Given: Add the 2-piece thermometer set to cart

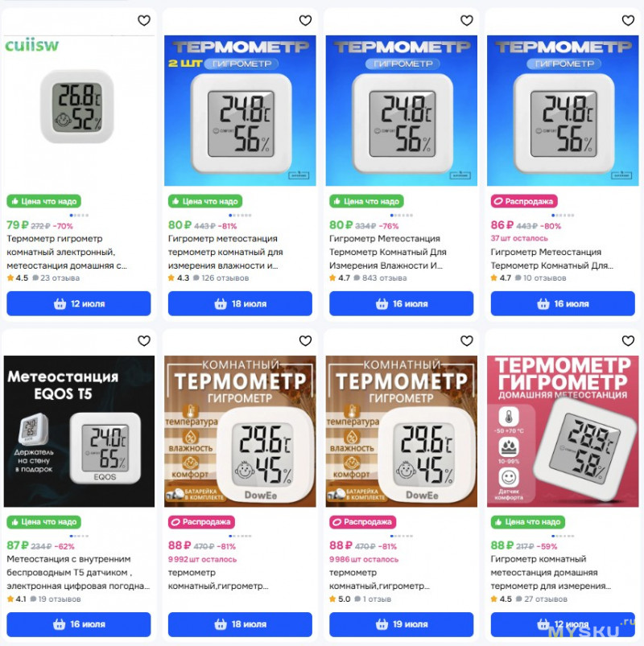Looking at the screenshot, I should point(240,303).
